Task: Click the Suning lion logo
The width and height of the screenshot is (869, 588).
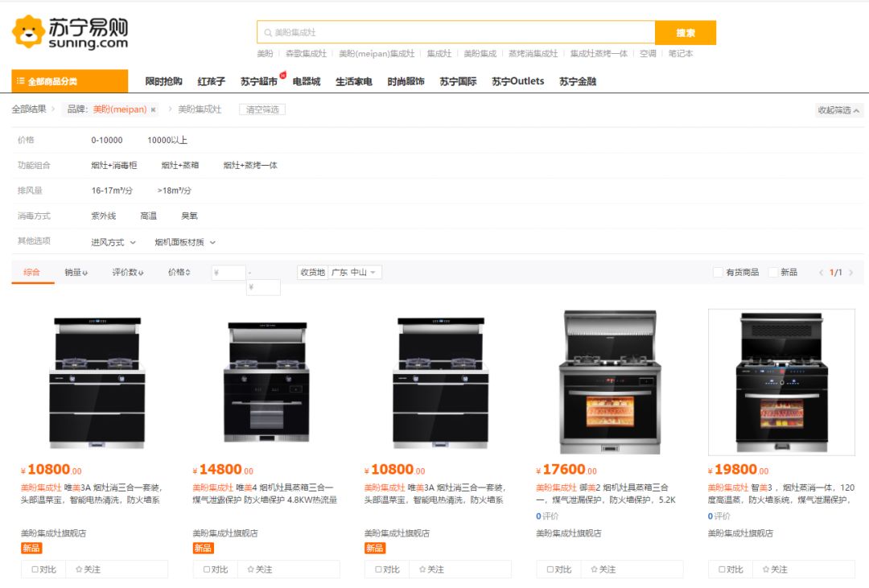Action: 28,31
